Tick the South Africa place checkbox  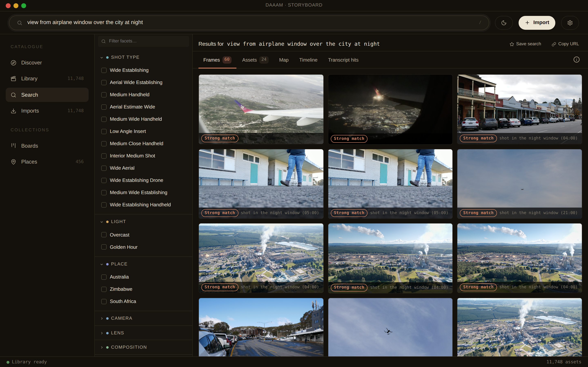coord(104,302)
